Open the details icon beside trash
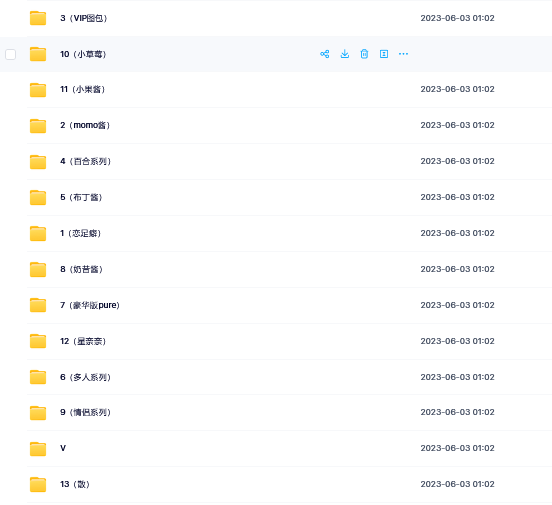The width and height of the screenshot is (552, 505). tap(384, 54)
